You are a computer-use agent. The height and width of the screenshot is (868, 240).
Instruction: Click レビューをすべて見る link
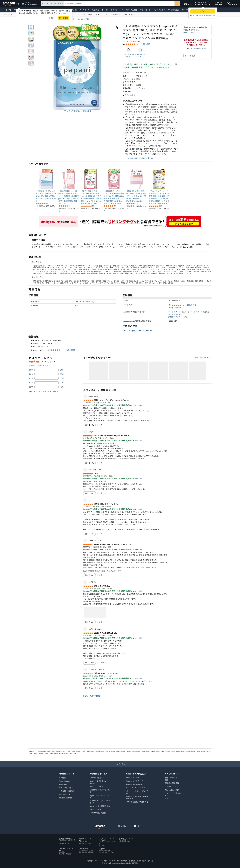coord(92,696)
